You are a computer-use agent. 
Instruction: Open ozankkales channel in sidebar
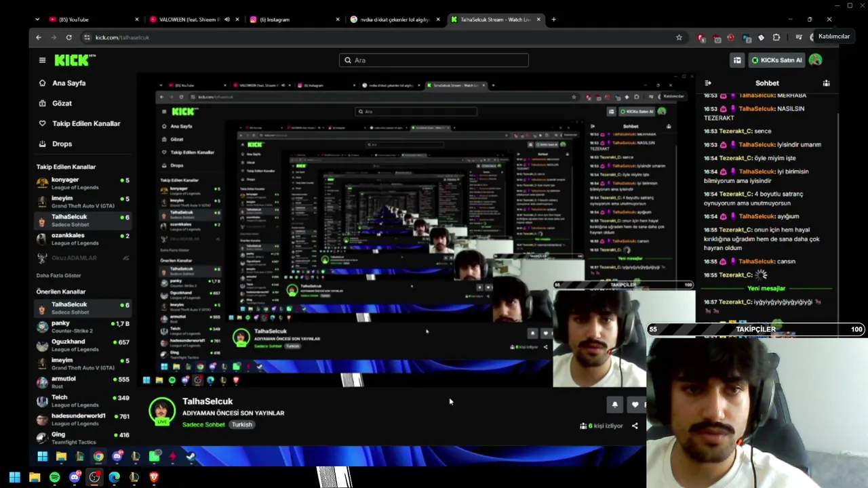[x=83, y=239]
